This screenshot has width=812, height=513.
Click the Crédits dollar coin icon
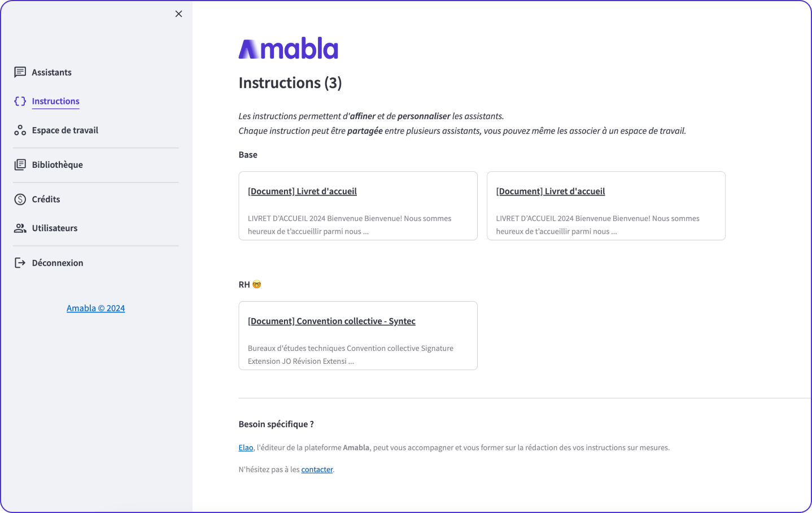(x=20, y=199)
